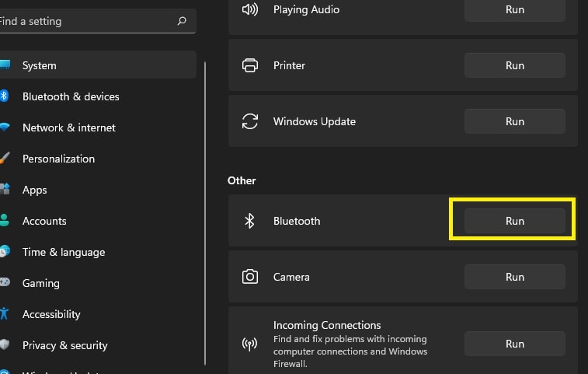Click the Apps icon in sidebar
The height and width of the screenshot is (374, 588).
point(5,189)
